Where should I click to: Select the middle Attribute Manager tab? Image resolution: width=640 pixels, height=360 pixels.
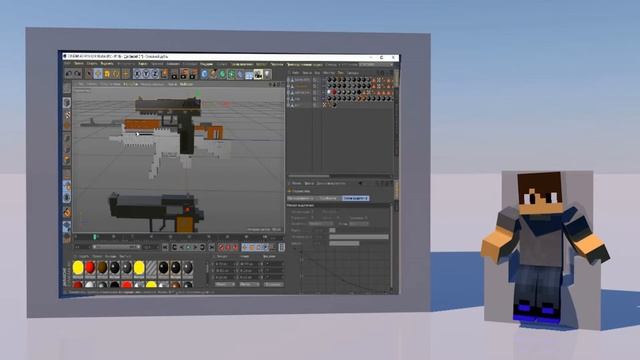coord(328,198)
